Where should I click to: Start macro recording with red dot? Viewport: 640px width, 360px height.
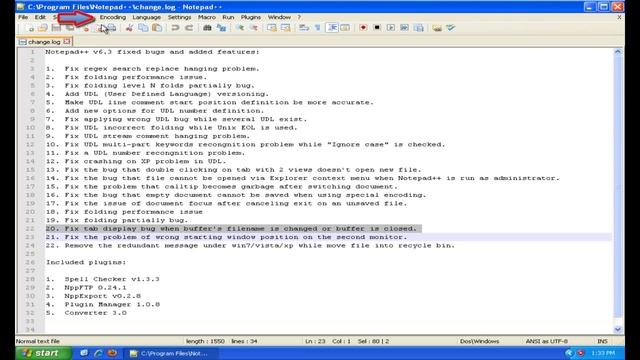[363, 28]
